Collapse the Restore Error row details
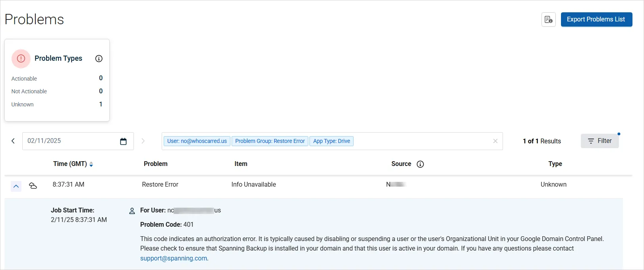The image size is (644, 270). pos(16,186)
